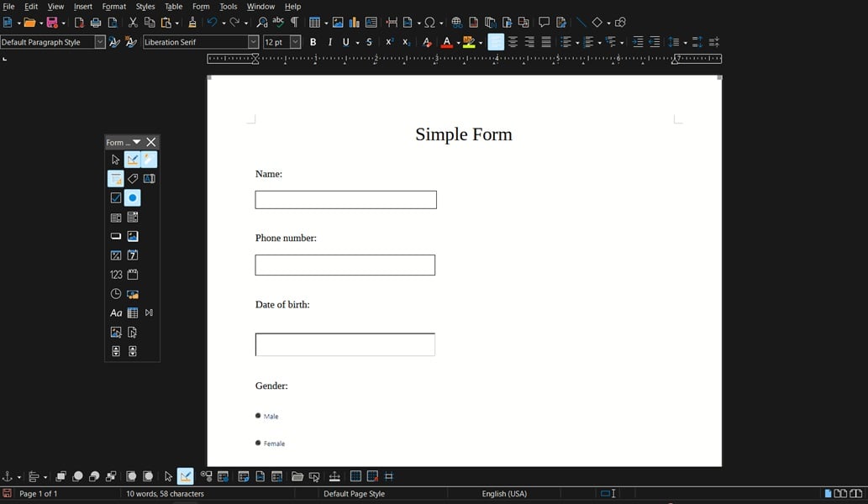Click the Name text field
The height and width of the screenshot is (504, 868).
coord(346,200)
